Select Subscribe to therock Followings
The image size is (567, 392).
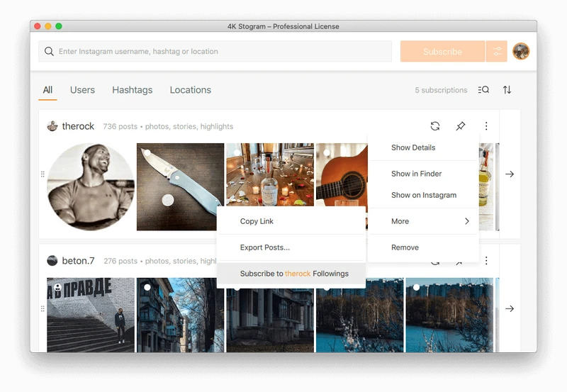click(291, 274)
